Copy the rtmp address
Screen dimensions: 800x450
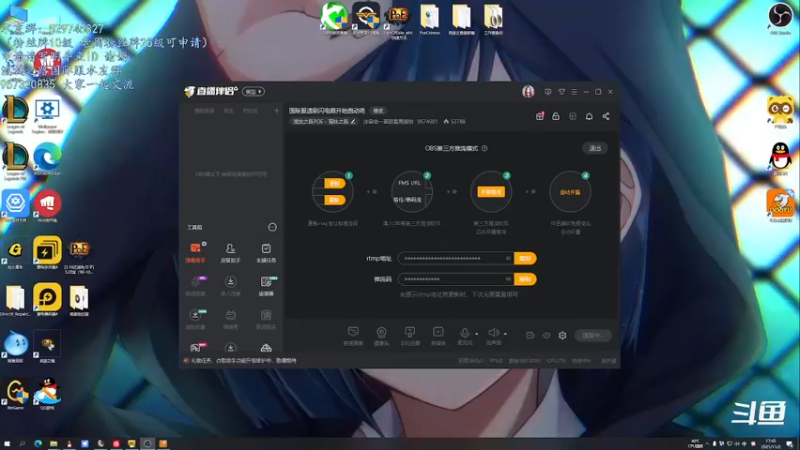point(525,259)
